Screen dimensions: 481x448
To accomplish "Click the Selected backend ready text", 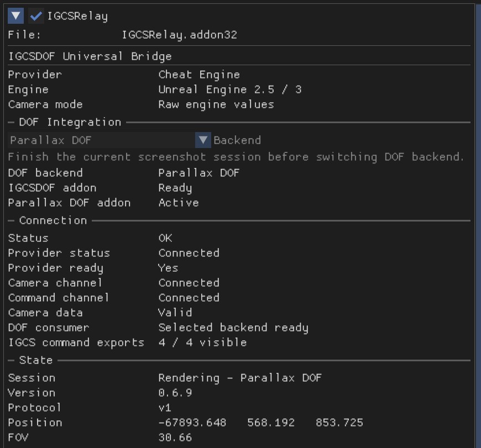I will click(x=233, y=328).
